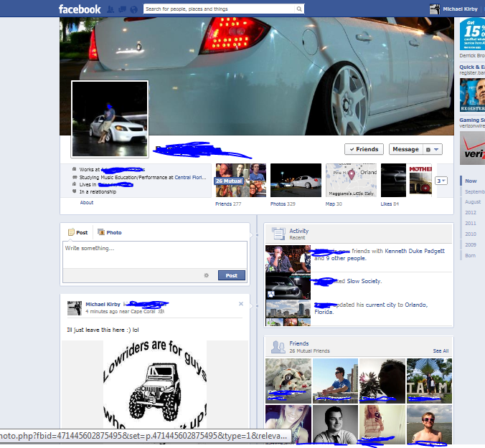Click the blue Post button
Viewport: 485px width, 448px height.
[x=231, y=275]
